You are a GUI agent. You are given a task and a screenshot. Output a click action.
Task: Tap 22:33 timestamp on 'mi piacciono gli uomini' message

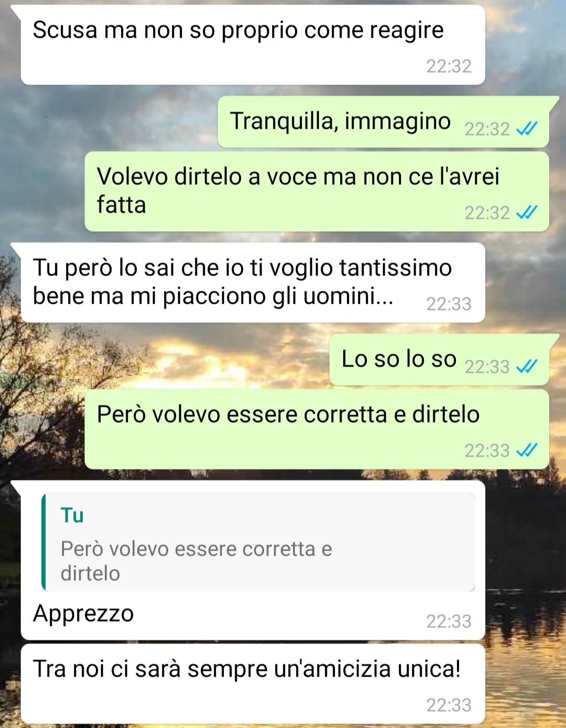449,304
